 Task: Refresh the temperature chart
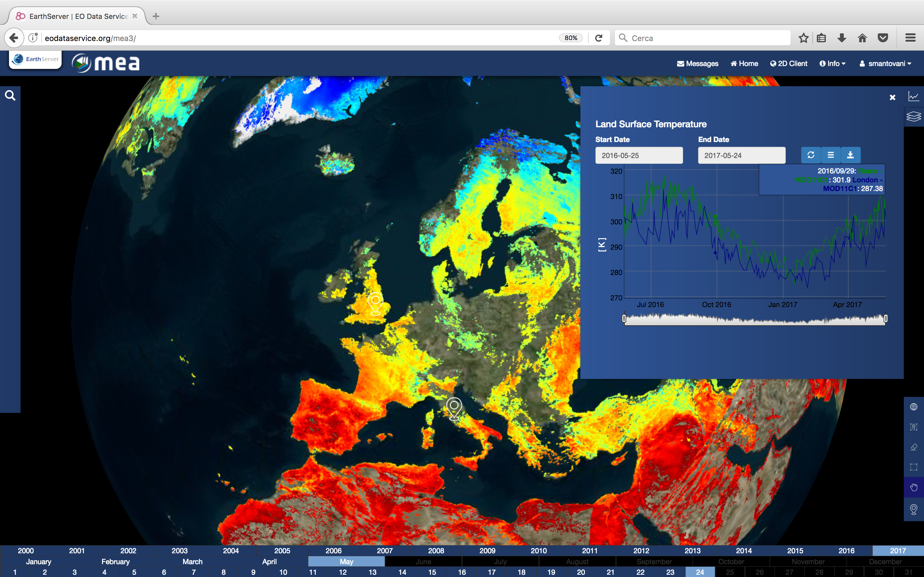811,155
